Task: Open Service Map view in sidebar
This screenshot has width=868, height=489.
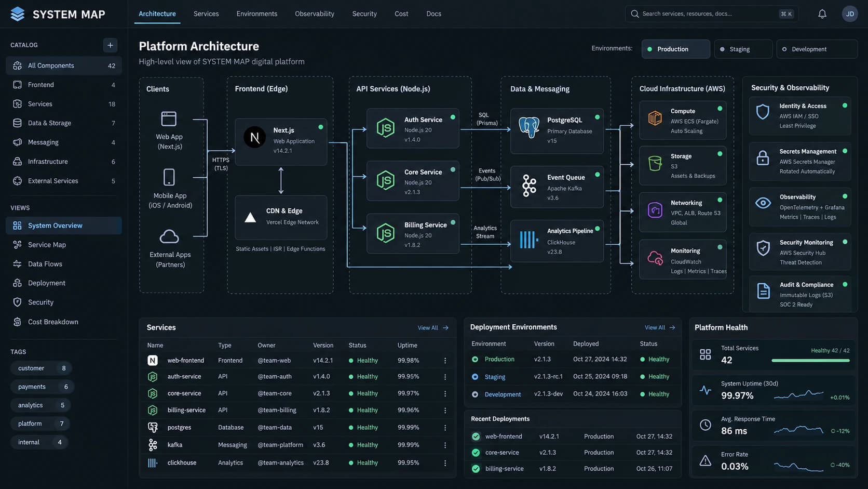Action: click(64, 245)
